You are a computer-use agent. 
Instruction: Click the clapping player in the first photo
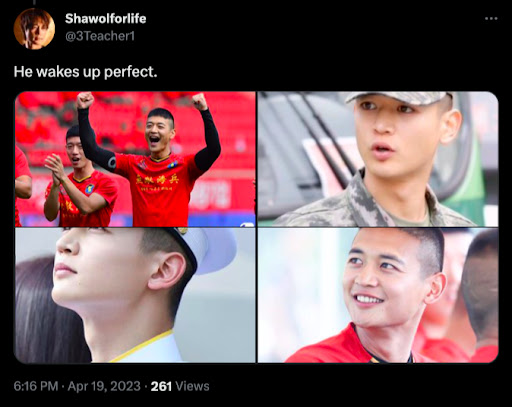80,177
